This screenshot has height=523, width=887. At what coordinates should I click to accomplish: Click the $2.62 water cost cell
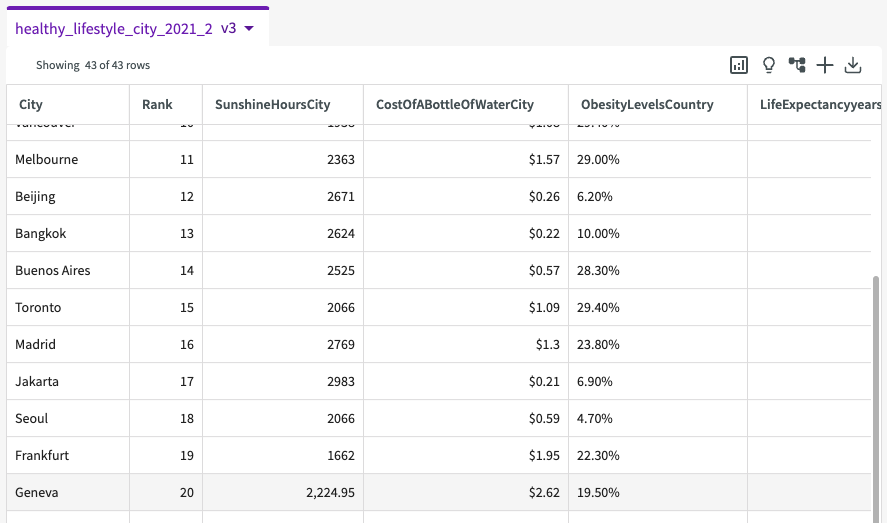[466, 492]
